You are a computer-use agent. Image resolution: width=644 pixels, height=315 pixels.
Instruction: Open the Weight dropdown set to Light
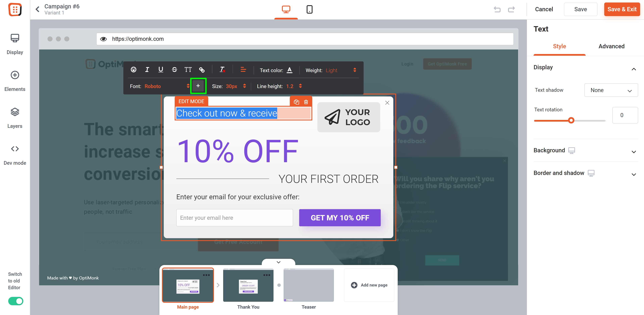coord(341,70)
